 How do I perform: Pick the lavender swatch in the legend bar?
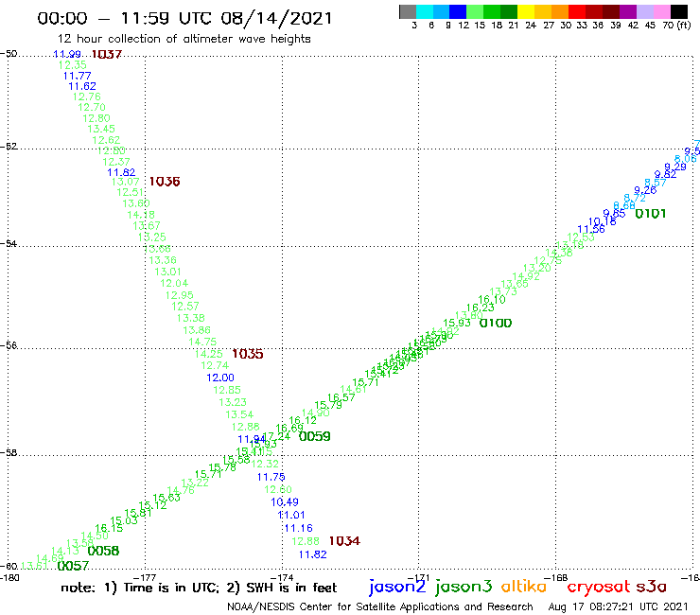tap(645, 11)
